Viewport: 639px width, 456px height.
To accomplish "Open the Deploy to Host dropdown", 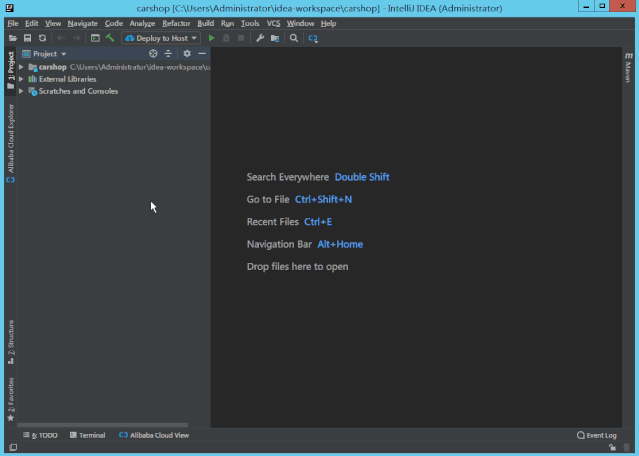I will tap(162, 38).
